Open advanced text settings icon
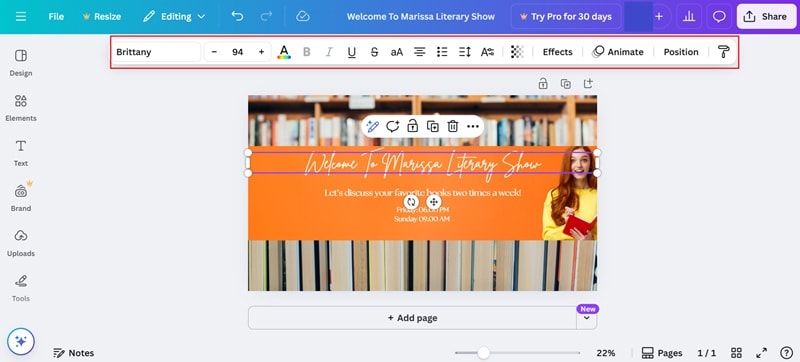This screenshot has width=800, height=362. click(x=487, y=52)
